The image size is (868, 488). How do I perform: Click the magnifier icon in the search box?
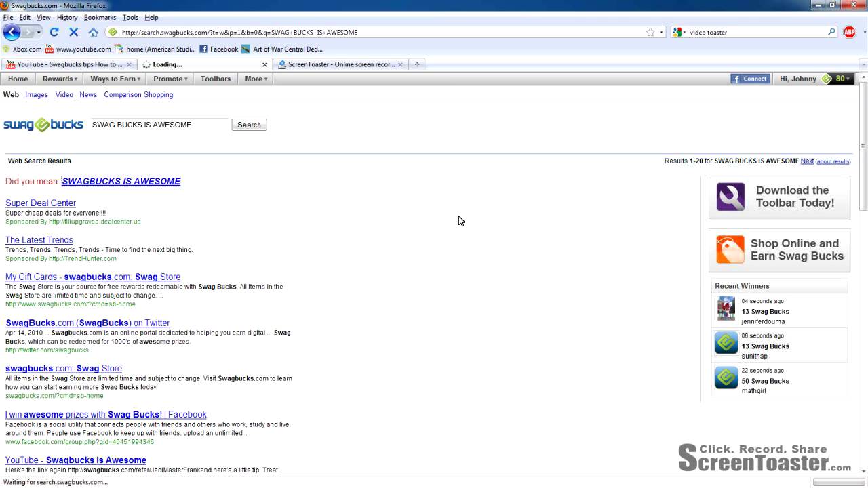(831, 32)
